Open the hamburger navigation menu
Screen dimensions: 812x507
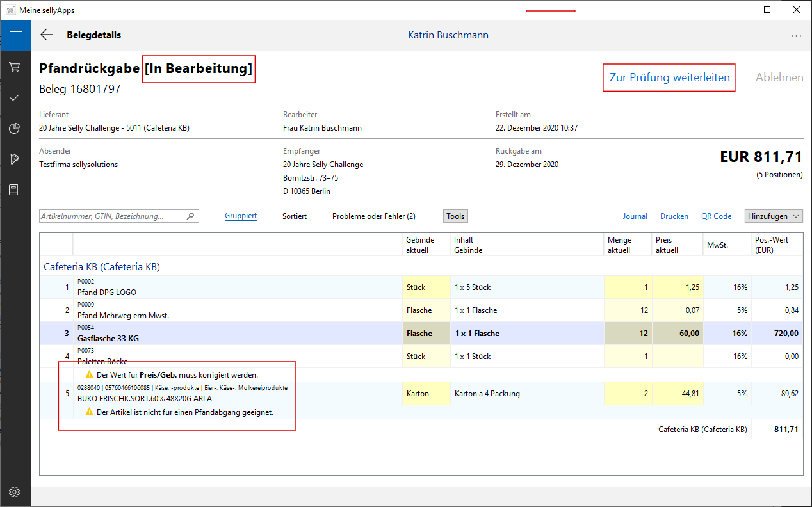(x=15, y=35)
